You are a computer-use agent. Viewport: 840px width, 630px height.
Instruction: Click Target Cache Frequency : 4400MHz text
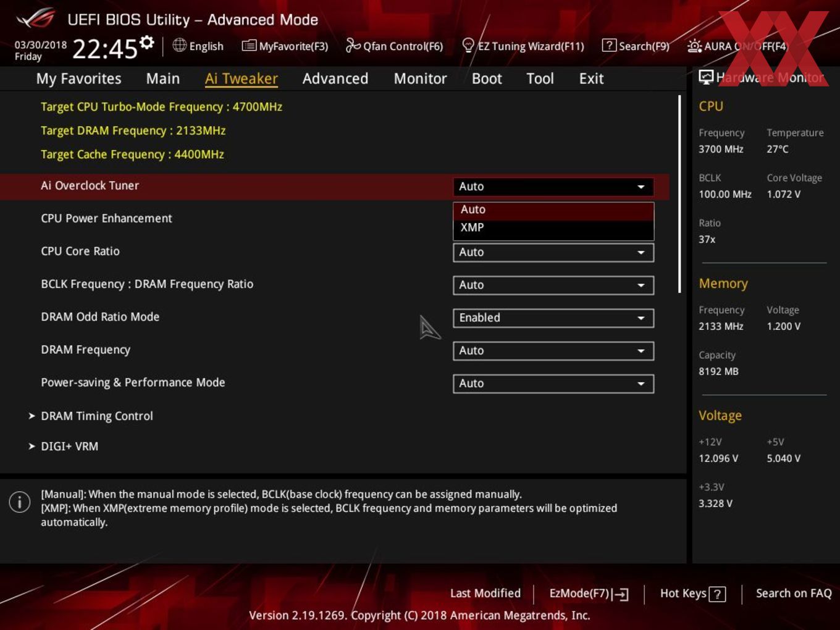[x=132, y=154]
